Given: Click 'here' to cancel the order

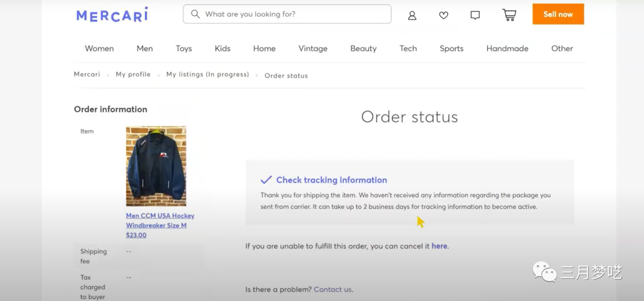Looking at the screenshot, I should click(x=439, y=246).
